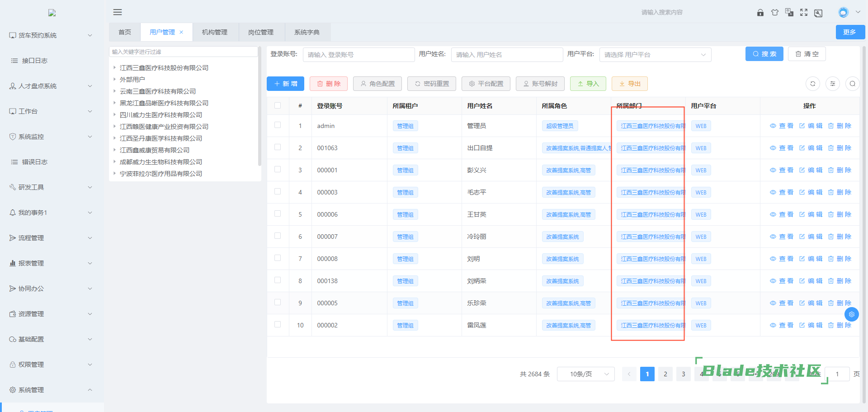The height and width of the screenshot is (412, 868).
Task: Click the 清空 button
Action: tap(807, 54)
